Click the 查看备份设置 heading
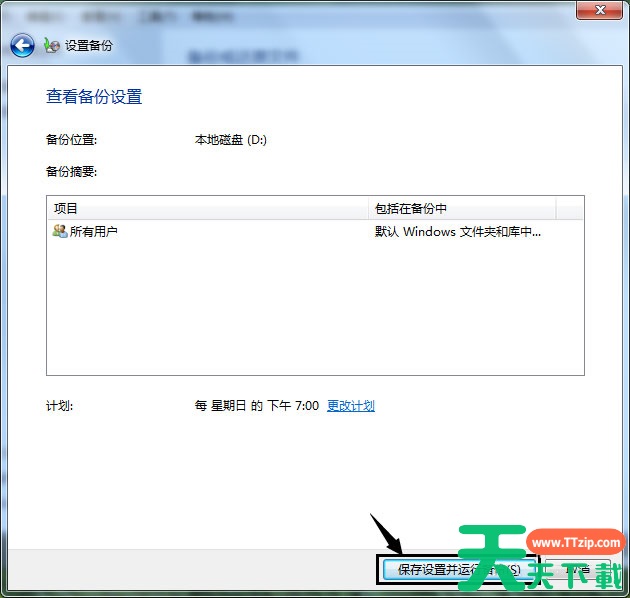Image resolution: width=630 pixels, height=598 pixels. pos(94,96)
